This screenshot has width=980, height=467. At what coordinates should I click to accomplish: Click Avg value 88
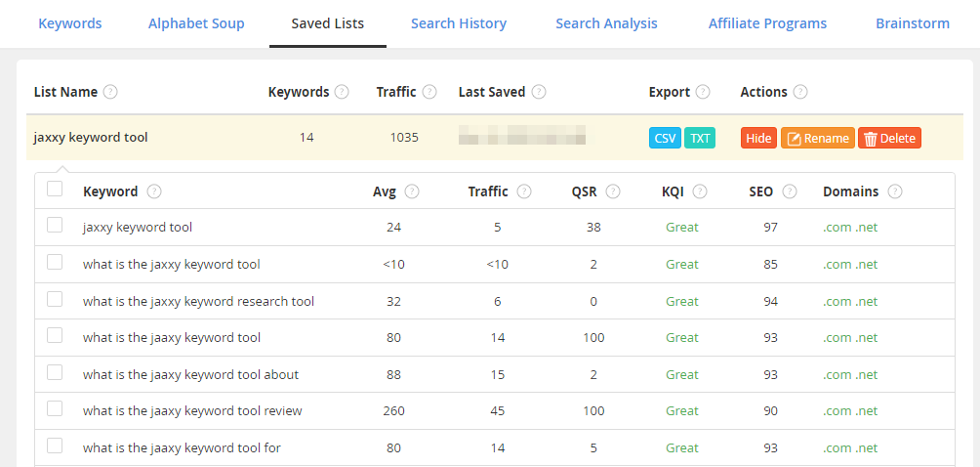pos(393,375)
